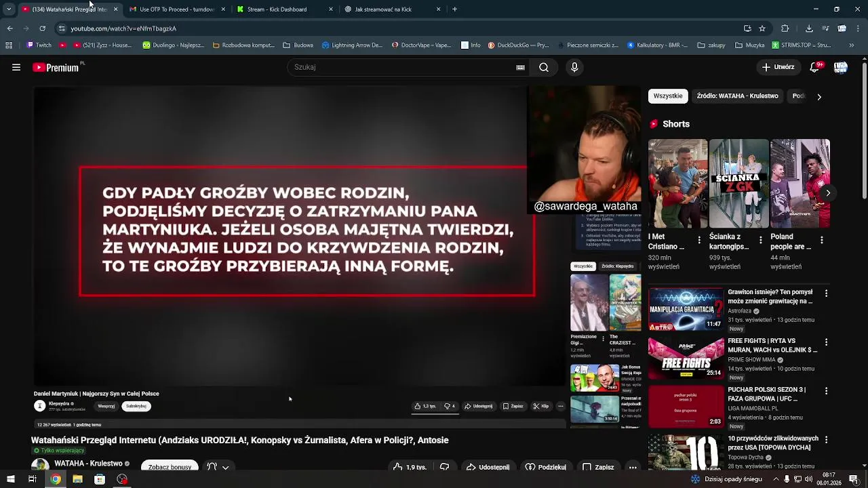Open the Ścianka z kartongips short thumbnail
This screenshot has width=868, height=488.
(738, 184)
